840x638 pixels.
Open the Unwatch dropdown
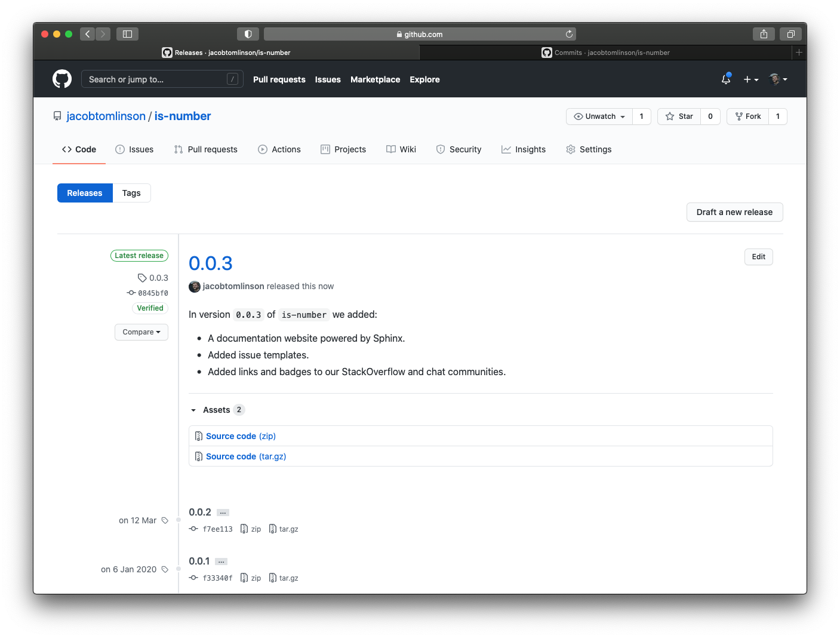point(599,116)
